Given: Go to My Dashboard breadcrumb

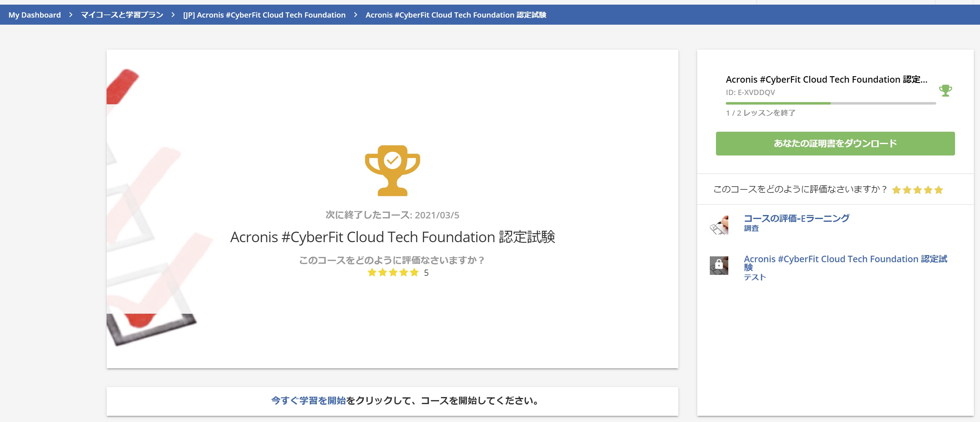Looking at the screenshot, I should [x=35, y=15].
